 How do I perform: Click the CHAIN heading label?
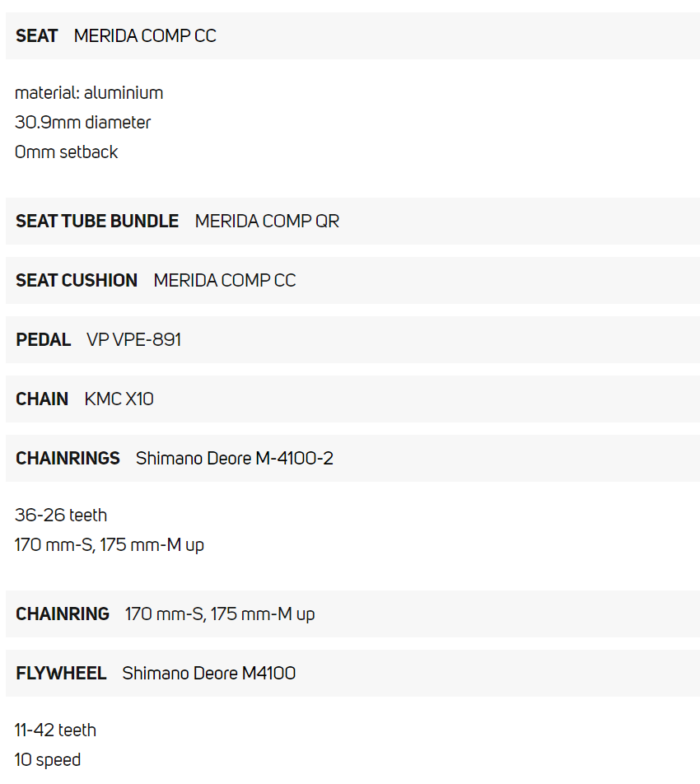point(42,399)
